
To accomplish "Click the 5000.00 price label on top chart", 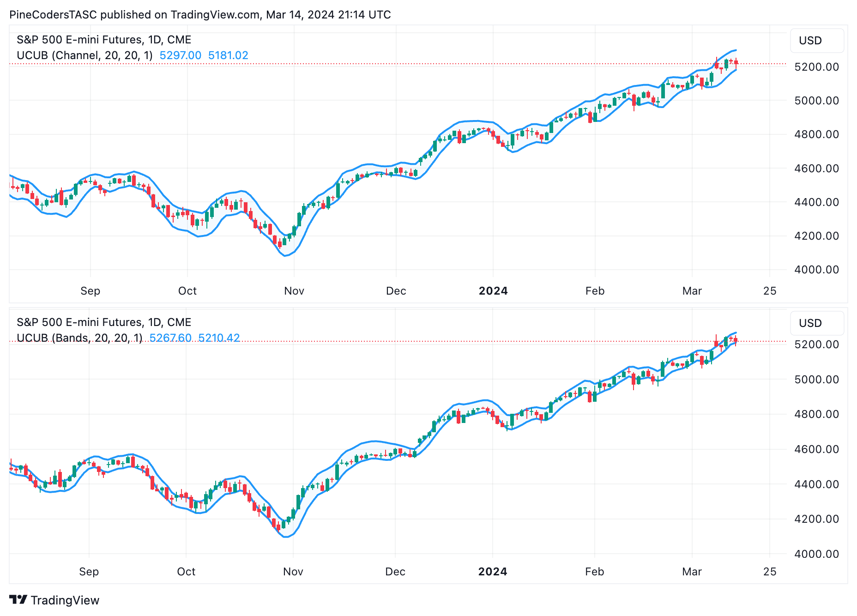I will pyautogui.click(x=816, y=101).
